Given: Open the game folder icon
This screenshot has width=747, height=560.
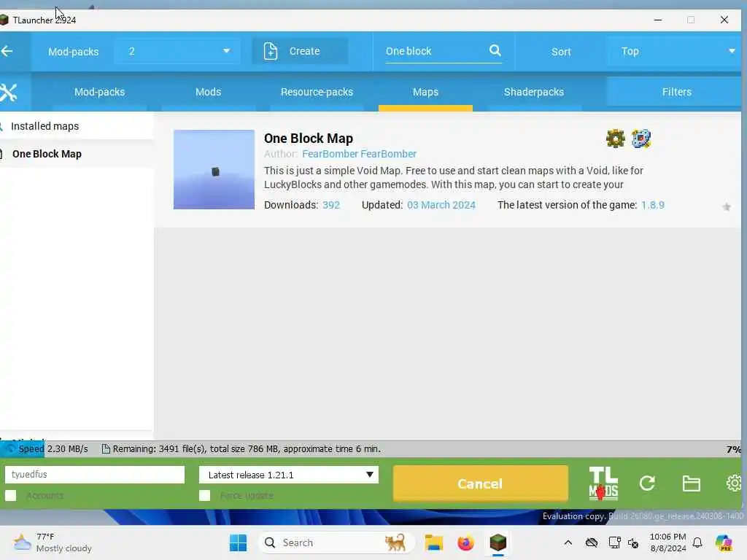Looking at the screenshot, I should tap(691, 483).
